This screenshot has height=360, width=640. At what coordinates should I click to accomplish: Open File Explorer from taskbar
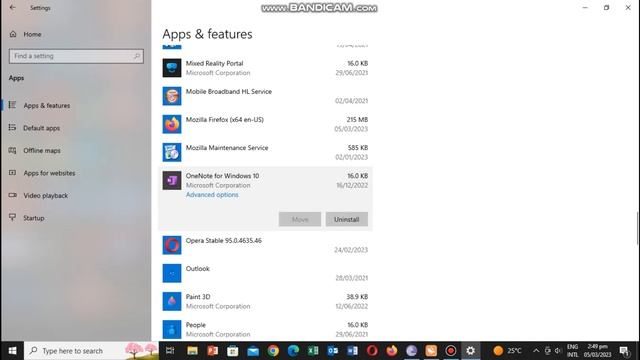tap(192, 351)
